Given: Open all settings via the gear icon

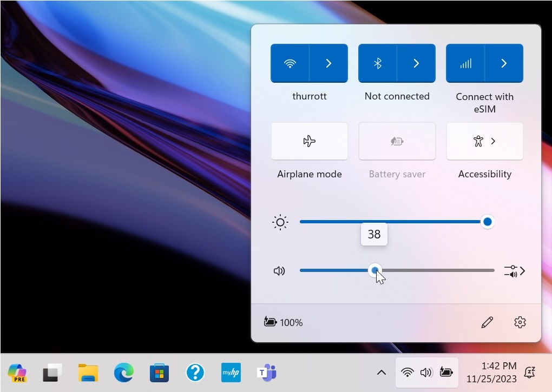Looking at the screenshot, I should [520, 322].
